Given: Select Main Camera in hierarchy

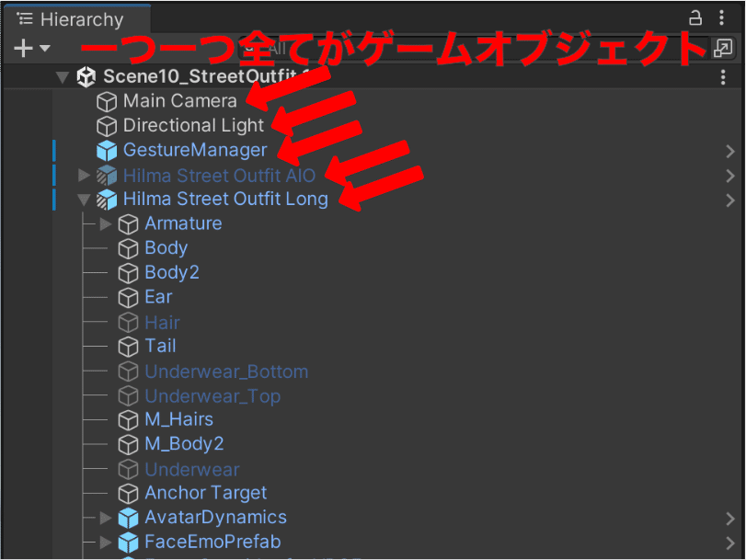Looking at the screenshot, I should (x=180, y=101).
